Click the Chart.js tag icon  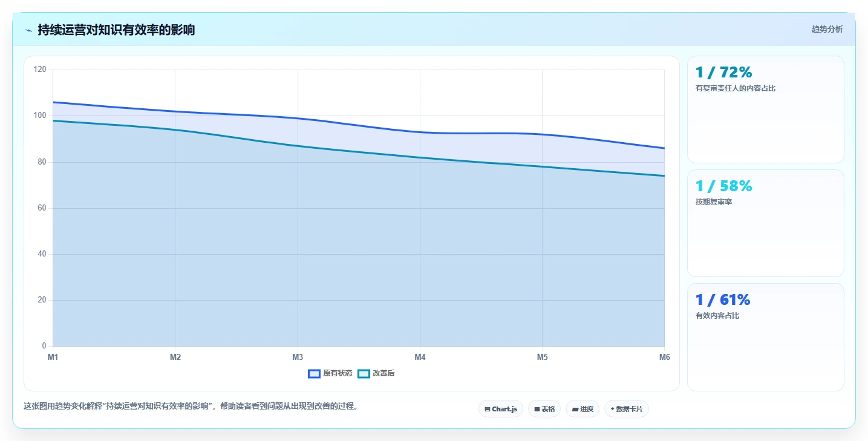[488, 410]
